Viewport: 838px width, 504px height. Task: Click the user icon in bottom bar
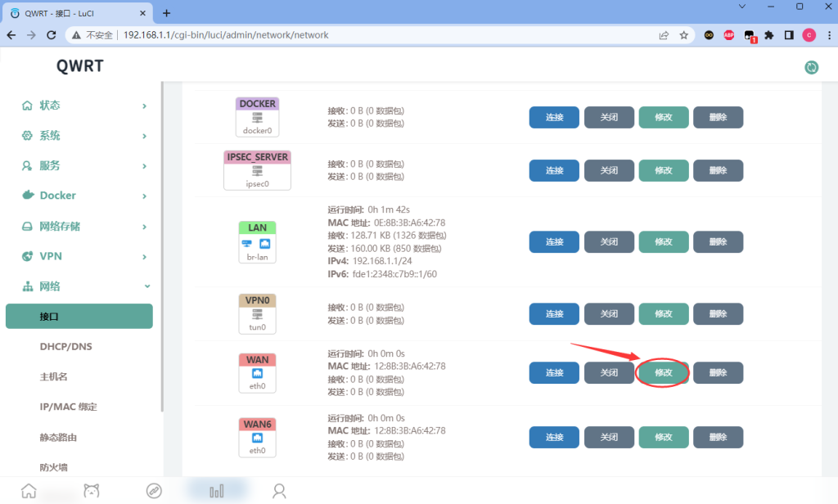coord(279,491)
